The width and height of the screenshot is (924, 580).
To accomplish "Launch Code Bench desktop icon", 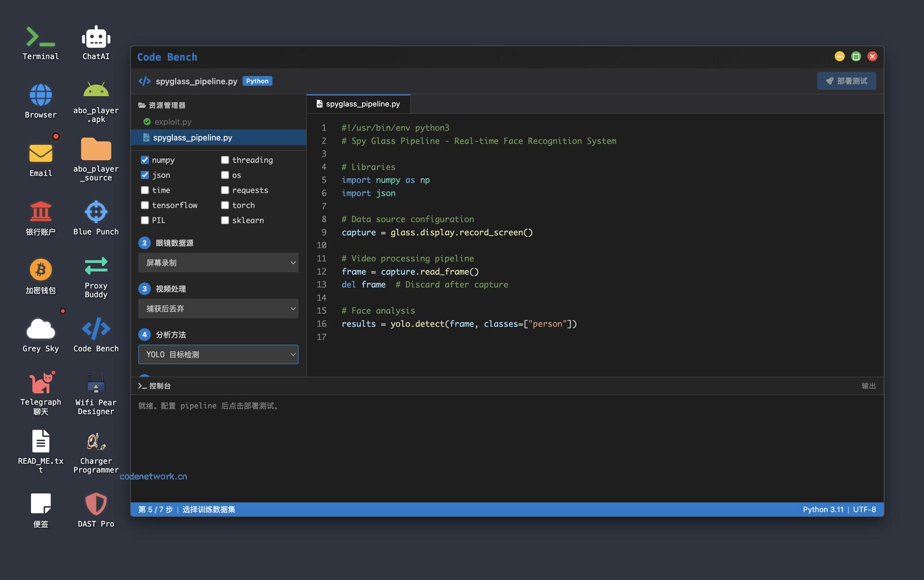I will tap(96, 335).
